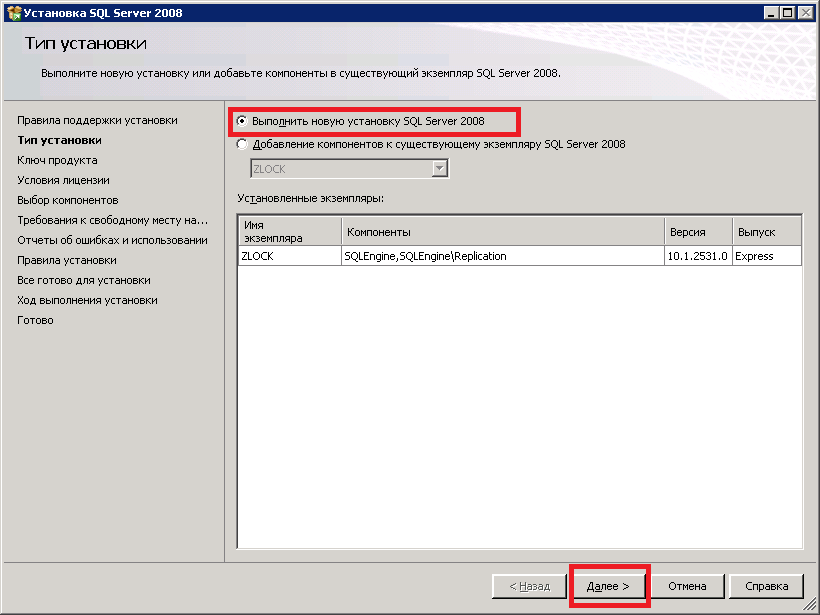820x615 pixels.
Task: Click the SQL Server setup title bar icon
Action: click(13, 12)
